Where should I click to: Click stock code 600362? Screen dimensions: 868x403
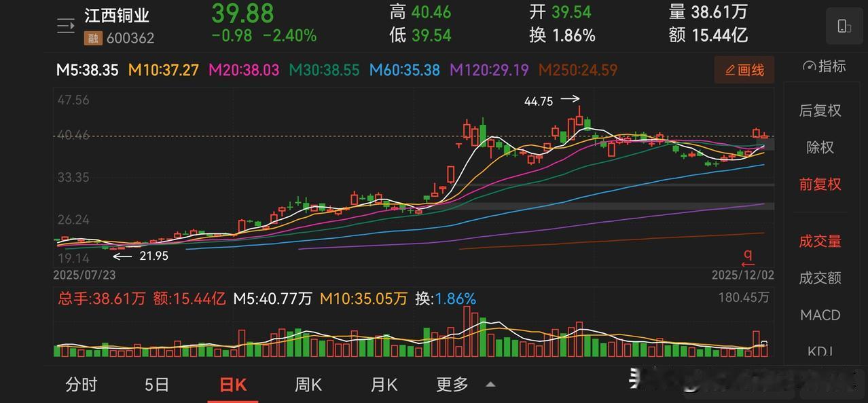coord(130,38)
